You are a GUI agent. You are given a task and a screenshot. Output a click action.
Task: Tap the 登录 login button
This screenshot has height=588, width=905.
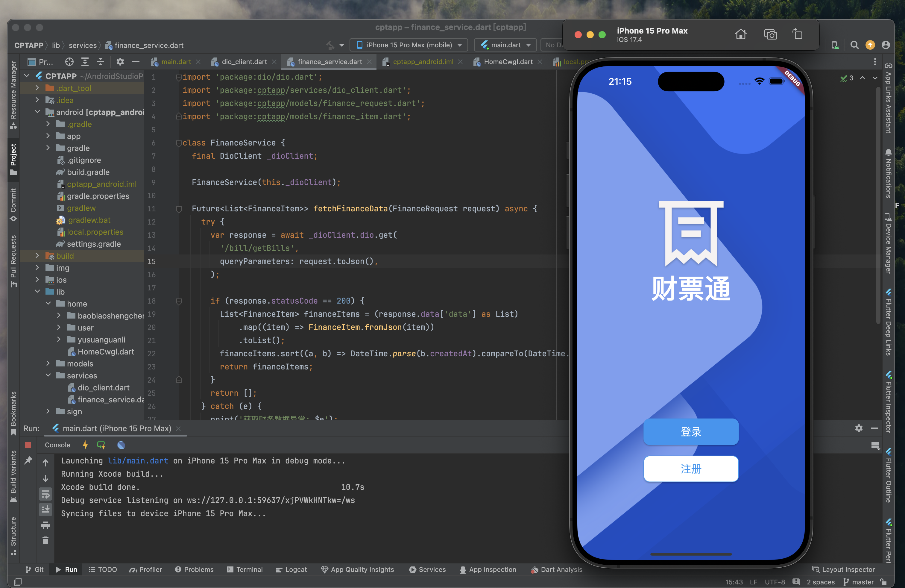[690, 432]
